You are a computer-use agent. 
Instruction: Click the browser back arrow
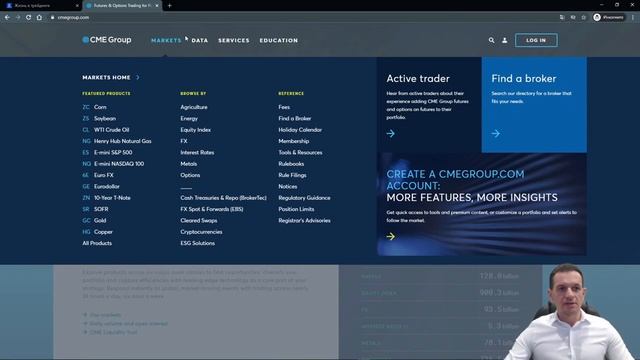coord(7,18)
